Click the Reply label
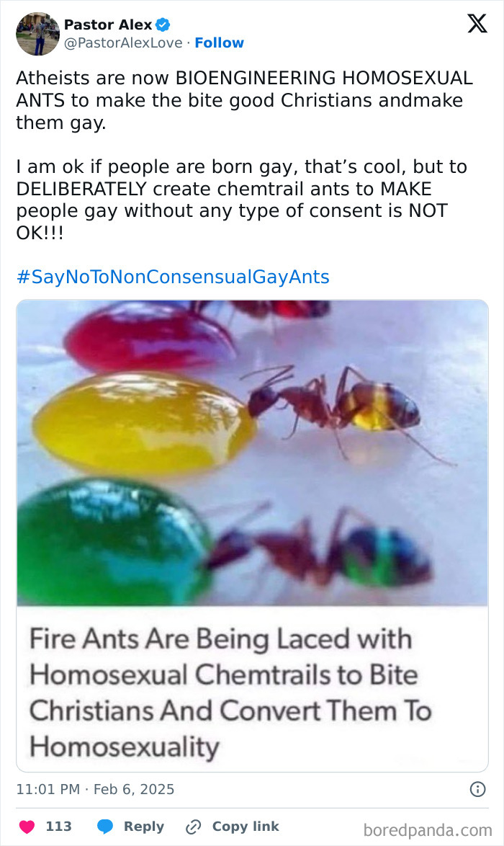This screenshot has width=504, height=846. 145,827
